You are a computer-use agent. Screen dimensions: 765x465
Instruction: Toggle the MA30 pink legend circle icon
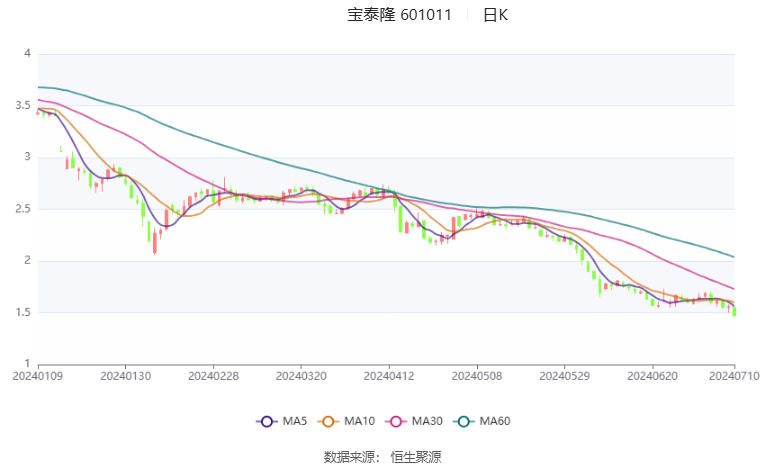(396, 422)
